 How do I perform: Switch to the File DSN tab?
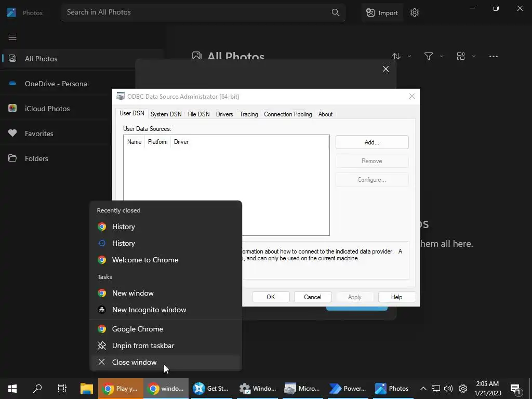click(x=199, y=114)
